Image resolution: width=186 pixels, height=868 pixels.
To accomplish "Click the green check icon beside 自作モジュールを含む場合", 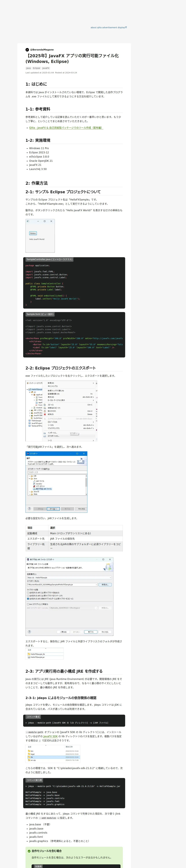I will 29,851.
